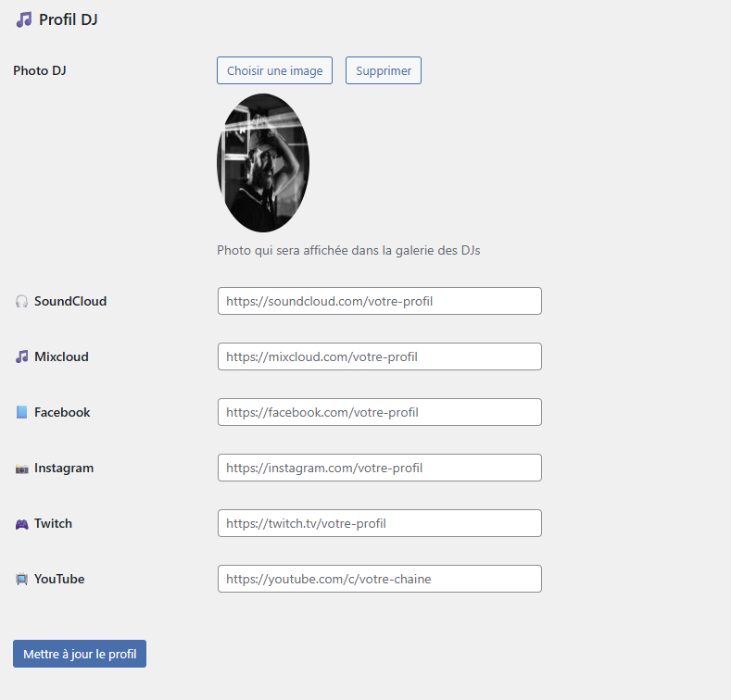Focus the YouTube channel URL field
The width and height of the screenshot is (731, 700).
point(380,579)
